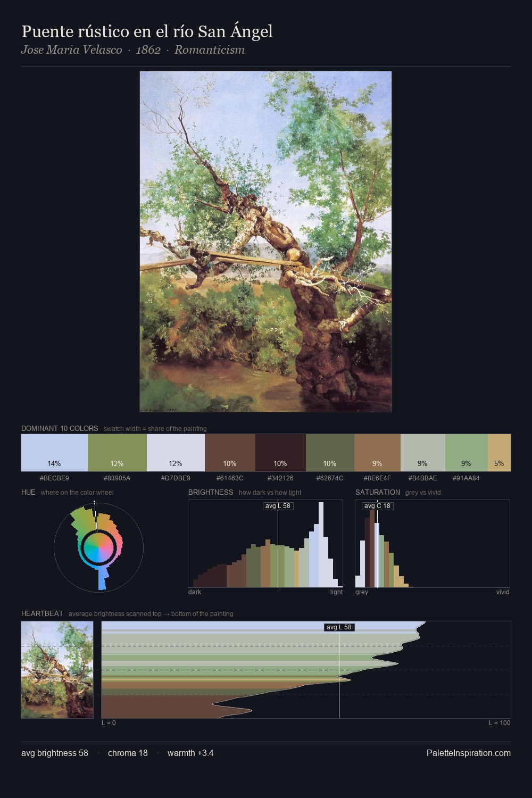The width and height of the screenshot is (532, 798).
Task: Click the 'SATURATION' section heading
Action: [x=378, y=492]
